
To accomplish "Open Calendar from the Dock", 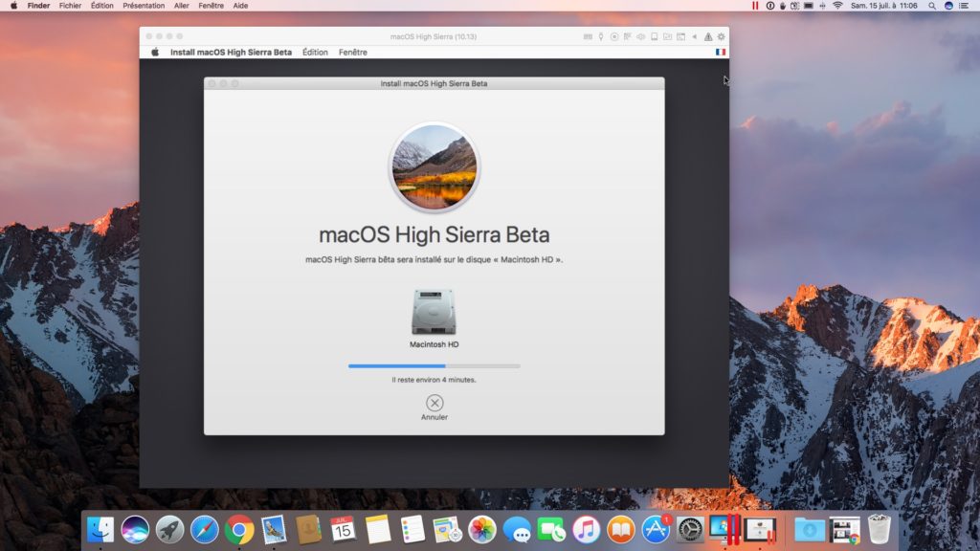I will [x=344, y=530].
